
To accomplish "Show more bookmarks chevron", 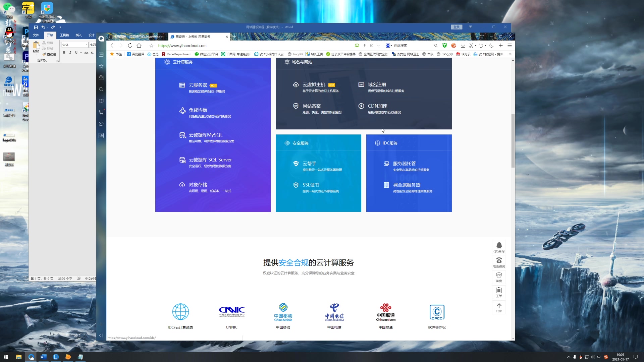I will (510, 54).
